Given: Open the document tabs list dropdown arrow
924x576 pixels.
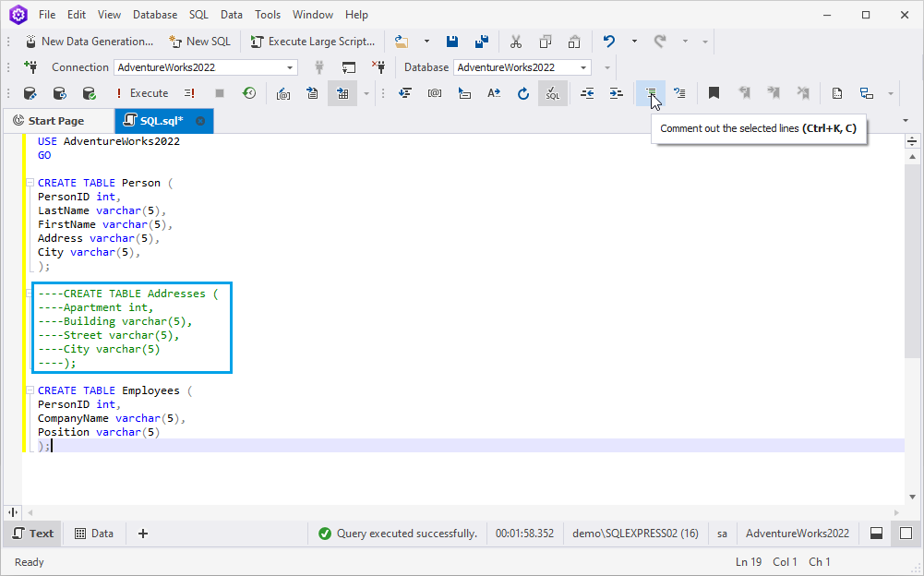Looking at the screenshot, I should pos(906,121).
